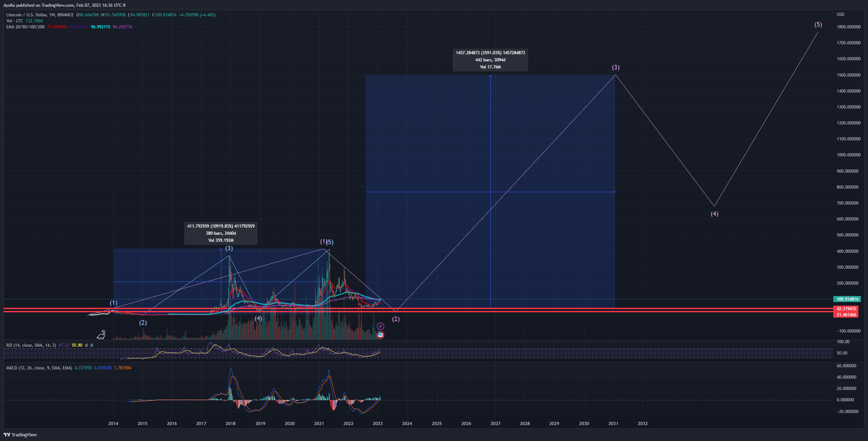The height and width of the screenshot is (441, 868).
Task: Select the purple (2) wave label under the red lines
Action: click(x=396, y=319)
